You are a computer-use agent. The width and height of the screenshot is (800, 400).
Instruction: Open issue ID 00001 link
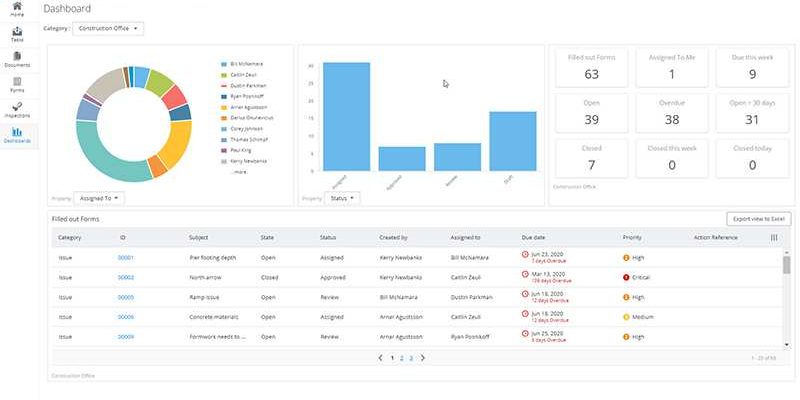click(126, 258)
